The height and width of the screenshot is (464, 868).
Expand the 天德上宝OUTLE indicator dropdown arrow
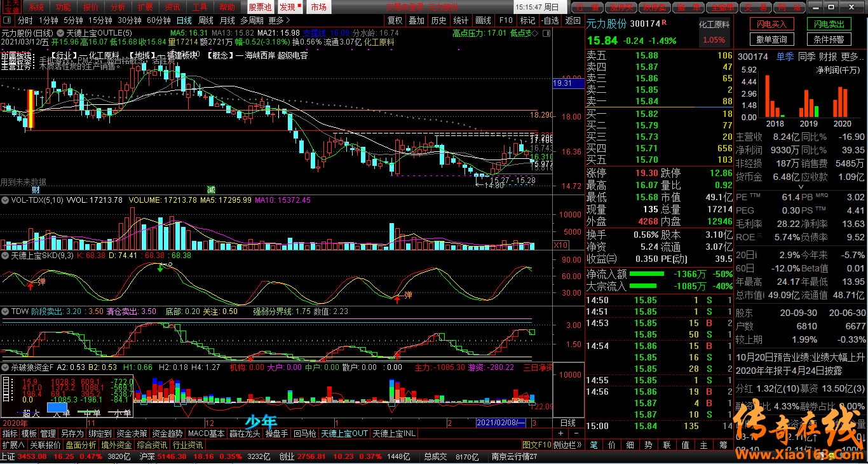[x=60, y=33]
